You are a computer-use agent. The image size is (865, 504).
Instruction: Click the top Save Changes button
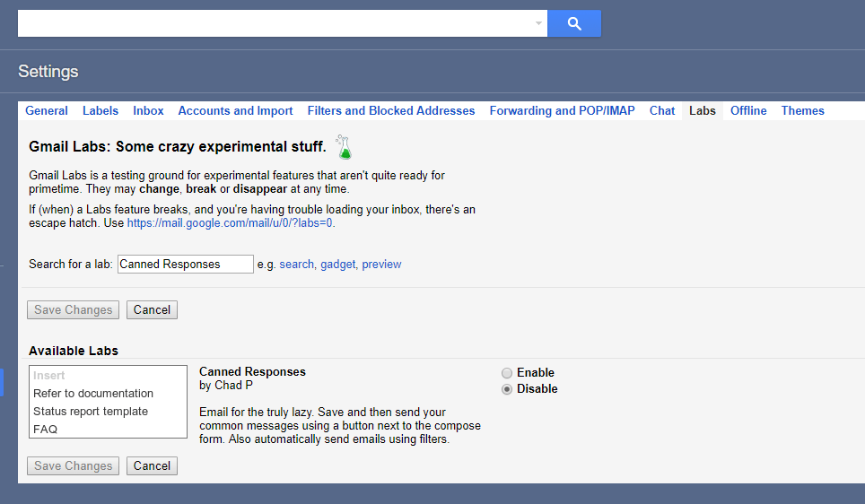click(x=74, y=310)
